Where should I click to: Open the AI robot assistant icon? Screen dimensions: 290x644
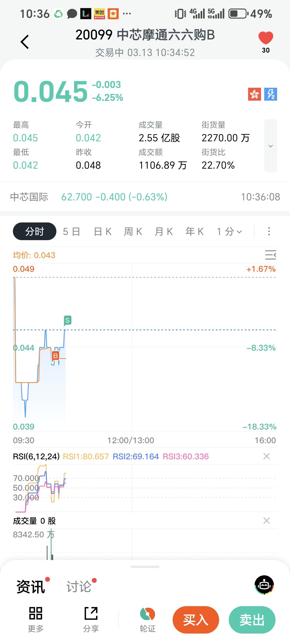coord(264,585)
